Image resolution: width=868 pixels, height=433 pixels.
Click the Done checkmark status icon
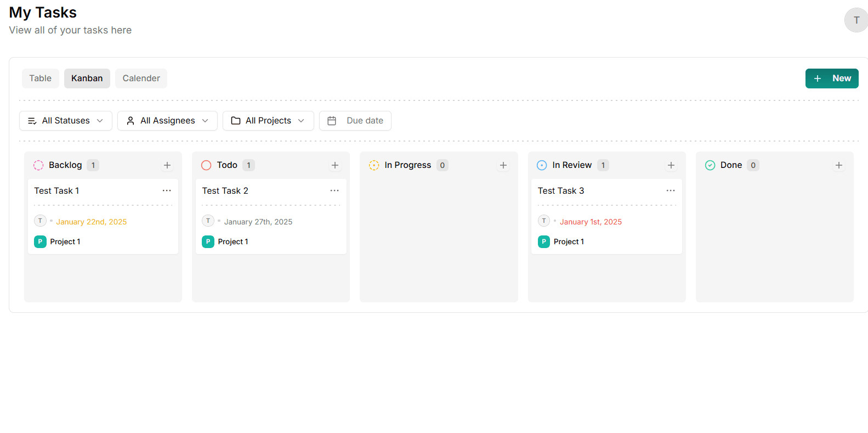click(710, 165)
